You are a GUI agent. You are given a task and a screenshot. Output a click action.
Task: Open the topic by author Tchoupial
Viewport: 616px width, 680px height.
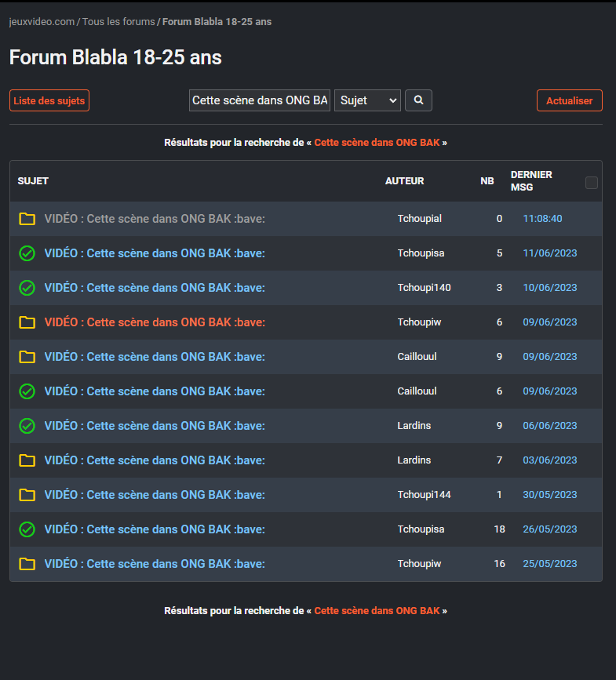(155, 219)
